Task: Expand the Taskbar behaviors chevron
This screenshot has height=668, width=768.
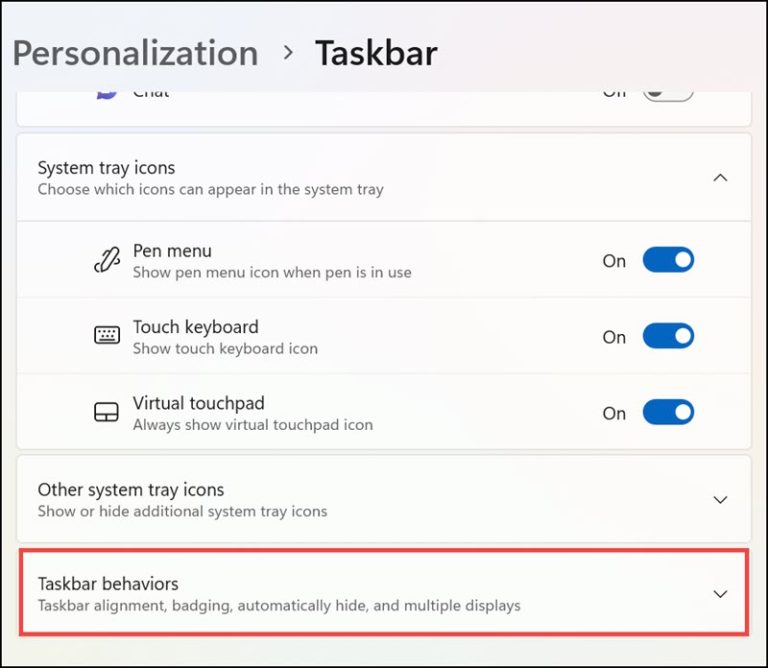Action: [720, 593]
